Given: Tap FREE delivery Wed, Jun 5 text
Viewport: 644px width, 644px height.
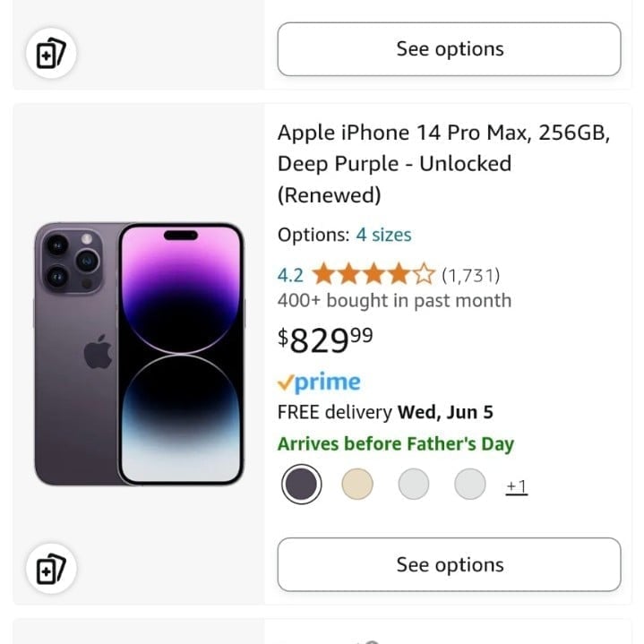Looking at the screenshot, I should click(x=385, y=413).
